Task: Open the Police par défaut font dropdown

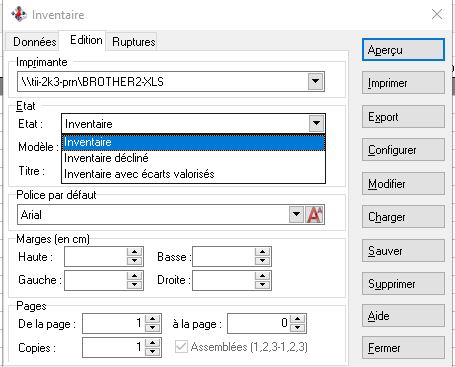Action: (x=296, y=214)
